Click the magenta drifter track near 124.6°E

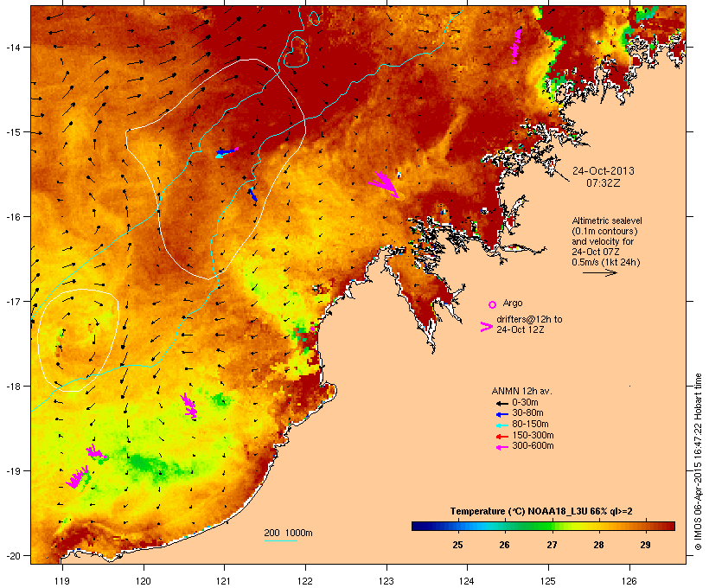click(x=516, y=47)
